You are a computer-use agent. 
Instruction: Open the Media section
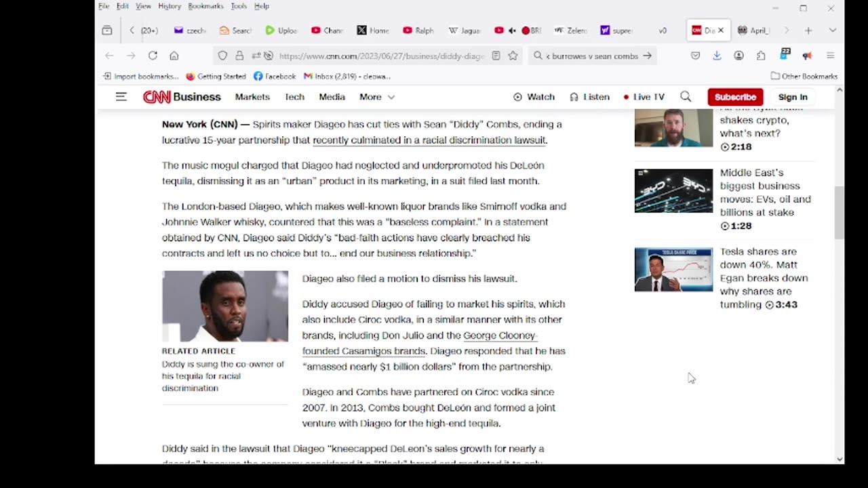pos(332,97)
